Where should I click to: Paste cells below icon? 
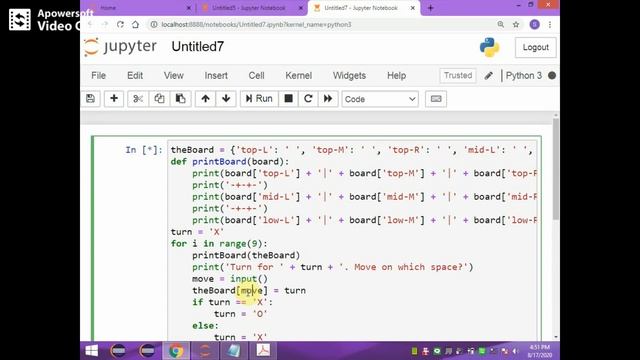pos(180,99)
